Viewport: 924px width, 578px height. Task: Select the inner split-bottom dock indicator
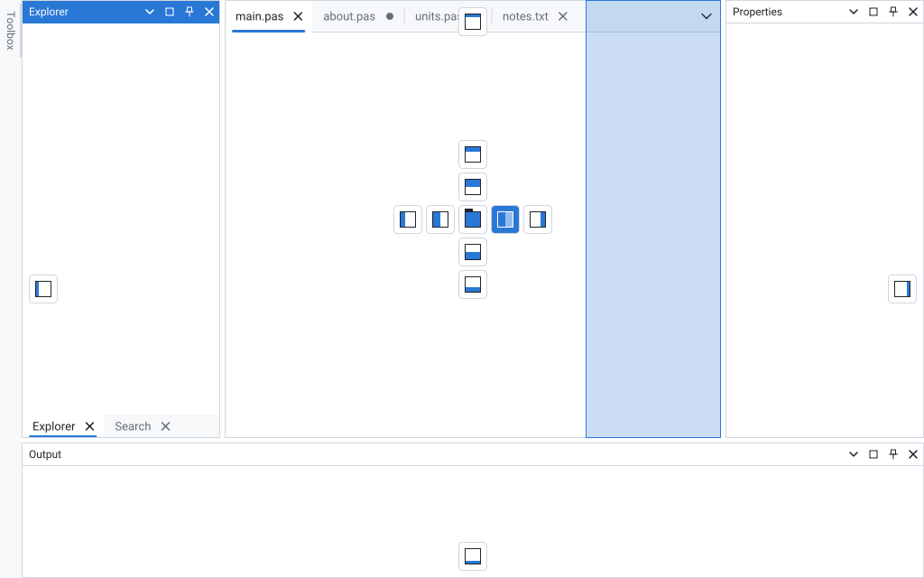pos(473,252)
